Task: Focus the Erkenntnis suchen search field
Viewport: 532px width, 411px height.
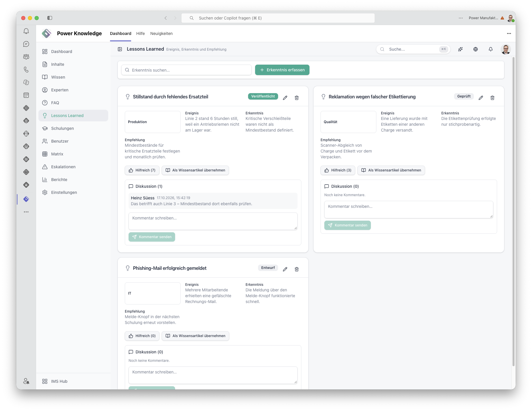Action: click(x=186, y=70)
